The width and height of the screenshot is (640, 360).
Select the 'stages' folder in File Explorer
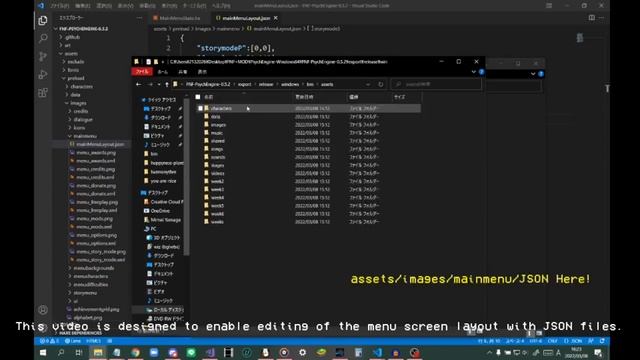click(x=218, y=165)
